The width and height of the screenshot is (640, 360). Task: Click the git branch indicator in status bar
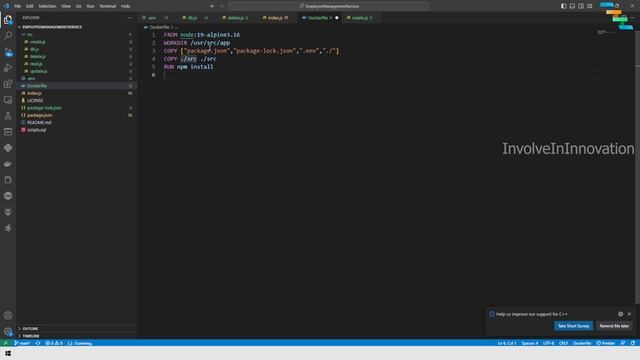pyautogui.click(x=22, y=343)
